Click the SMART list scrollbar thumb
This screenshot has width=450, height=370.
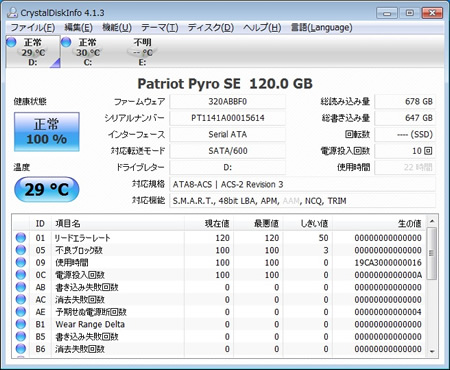pyautogui.click(x=432, y=253)
